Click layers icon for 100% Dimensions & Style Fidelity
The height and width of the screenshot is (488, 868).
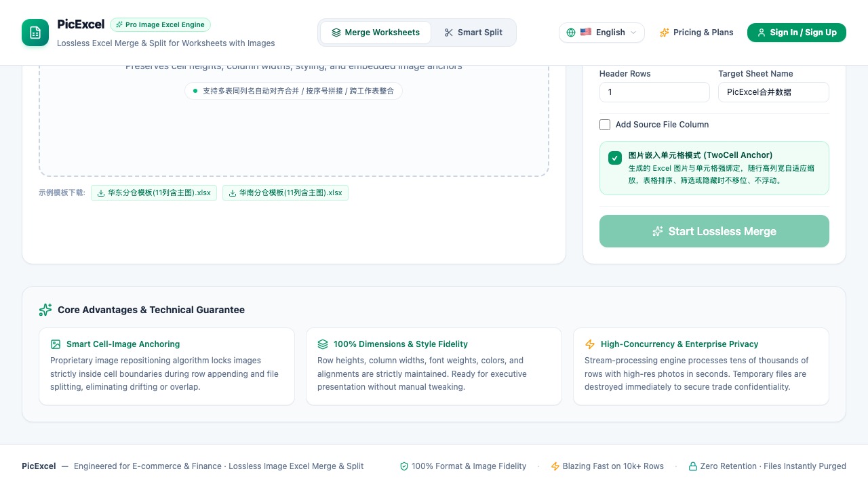click(323, 344)
